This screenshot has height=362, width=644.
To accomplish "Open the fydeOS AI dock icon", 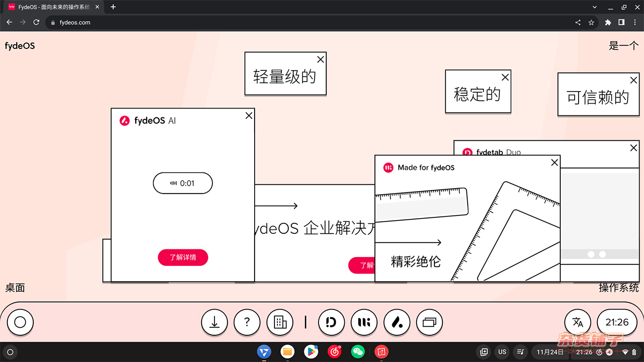I will (397, 322).
